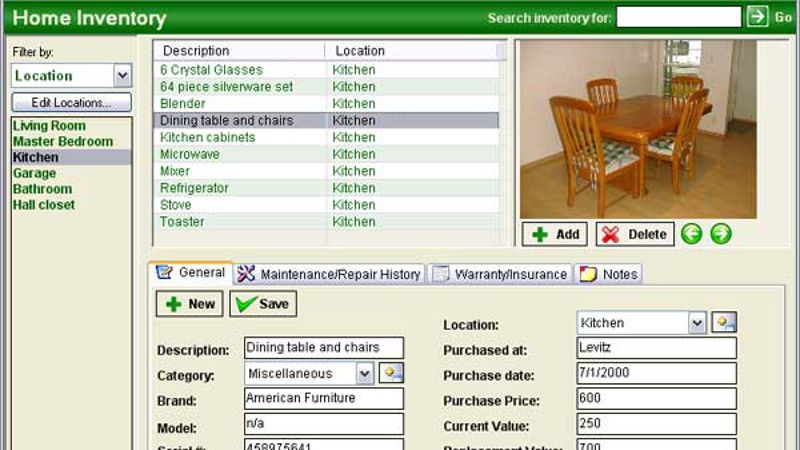
Task: Click the edit icon beside the Location dropdown
Action: point(724,322)
